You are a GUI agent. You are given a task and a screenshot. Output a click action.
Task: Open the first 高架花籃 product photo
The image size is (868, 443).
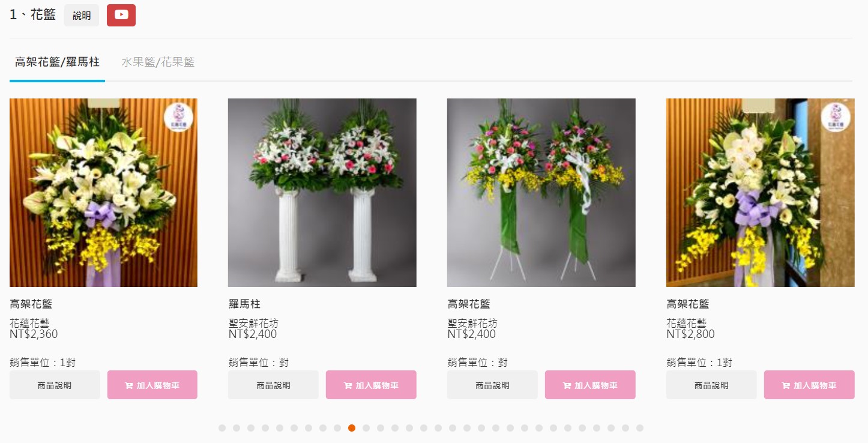click(103, 193)
